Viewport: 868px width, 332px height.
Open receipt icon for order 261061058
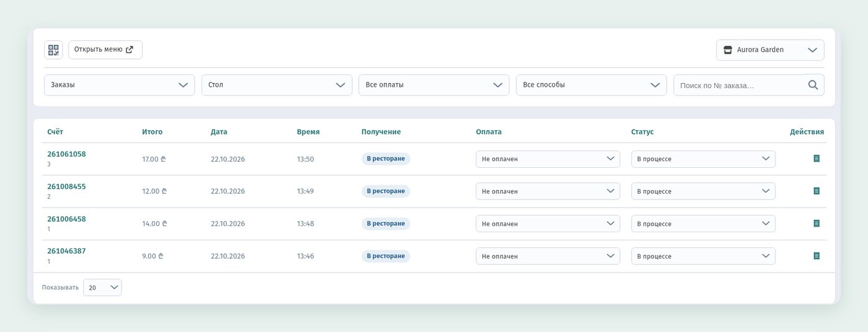click(817, 159)
